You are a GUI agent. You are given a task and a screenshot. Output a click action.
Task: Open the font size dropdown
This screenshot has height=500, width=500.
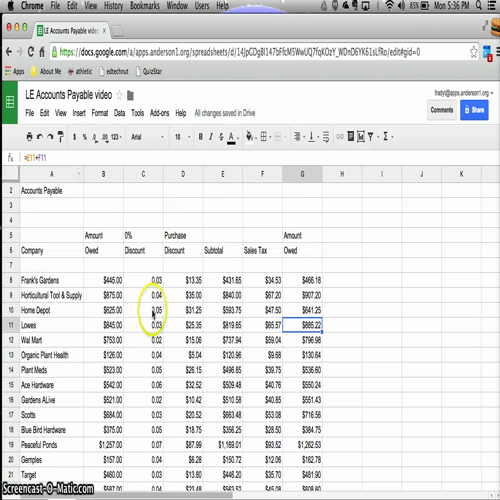[x=182, y=137]
